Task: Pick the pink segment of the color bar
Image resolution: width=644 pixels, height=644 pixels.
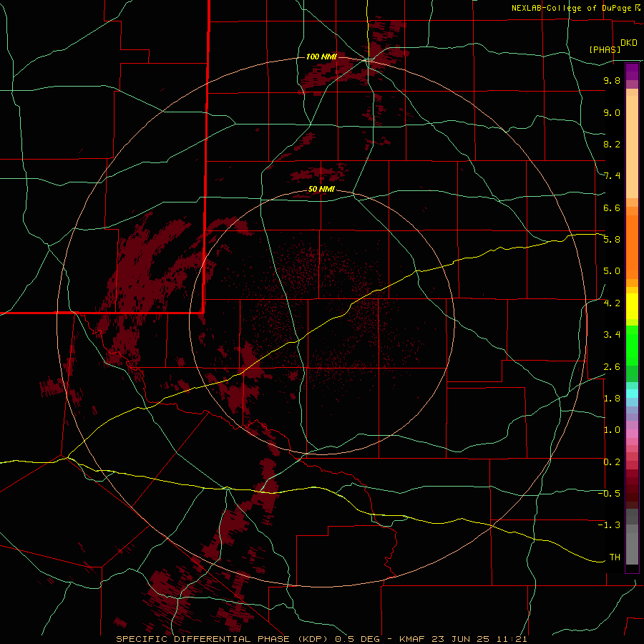Action: (632, 434)
